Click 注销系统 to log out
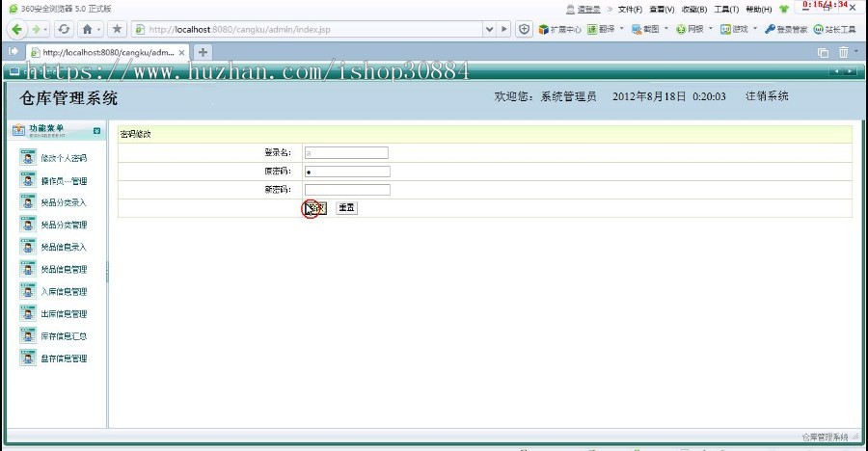This screenshot has width=868, height=451. click(767, 96)
